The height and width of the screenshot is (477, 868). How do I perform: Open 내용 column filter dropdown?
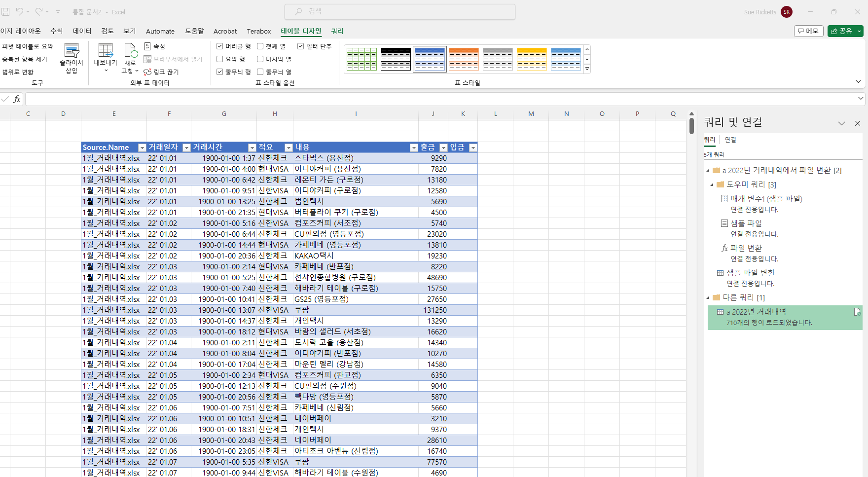click(x=414, y=147)
